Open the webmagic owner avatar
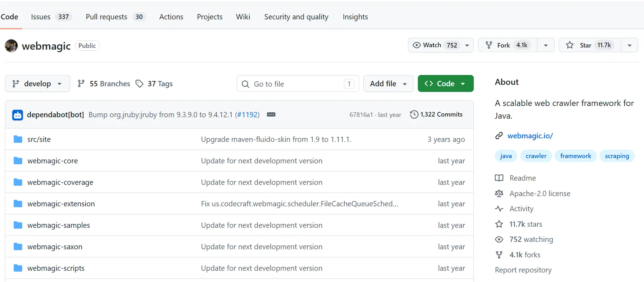This screenshot has height=282, width=644. pyautogui.click(x=11, y=46)
